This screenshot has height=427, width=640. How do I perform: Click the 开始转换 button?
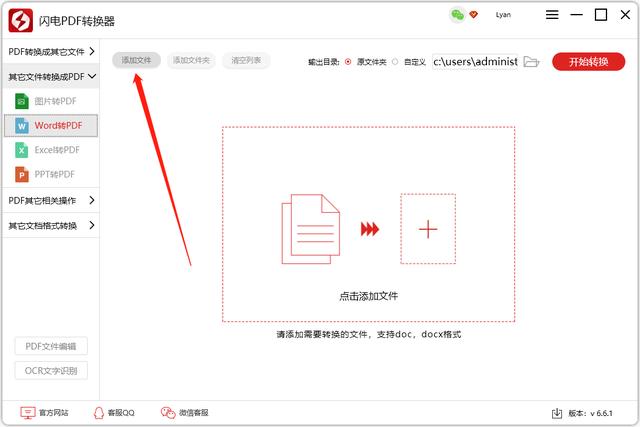click(x=588, y=61)
